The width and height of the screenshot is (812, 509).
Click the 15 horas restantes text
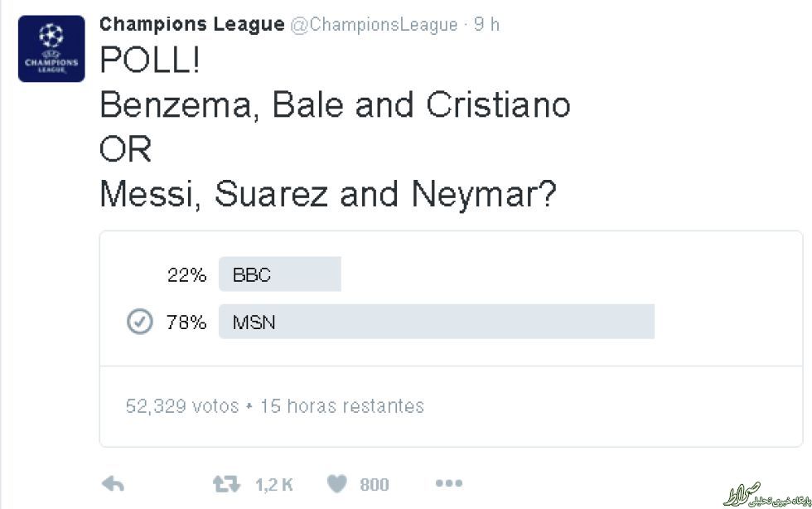click(x=342, y=406)
